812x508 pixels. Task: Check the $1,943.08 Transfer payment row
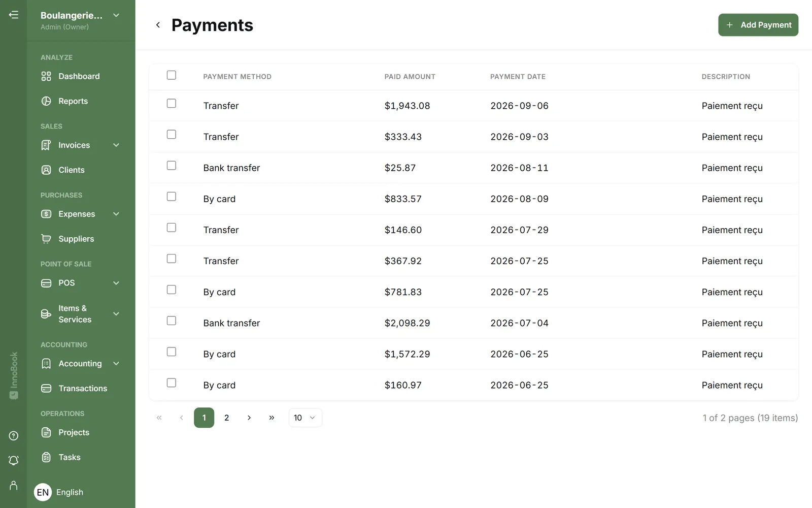172,104
